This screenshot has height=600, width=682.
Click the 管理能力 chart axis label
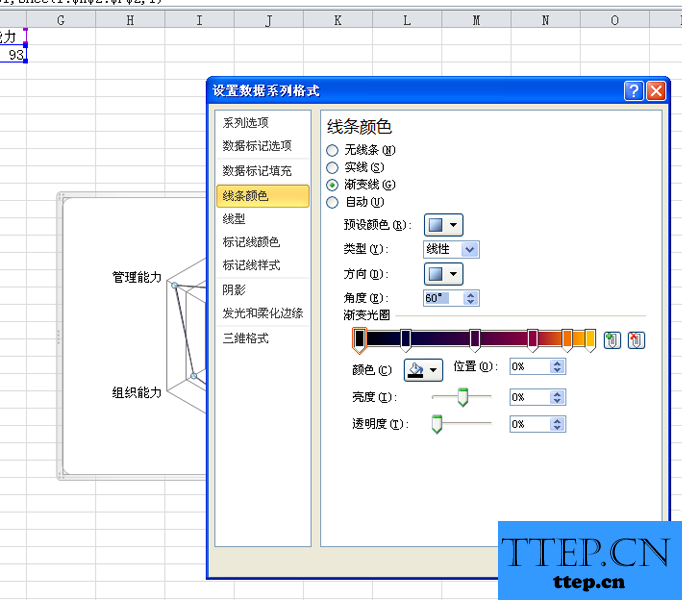pyautogui.click(x=137, y=277)
